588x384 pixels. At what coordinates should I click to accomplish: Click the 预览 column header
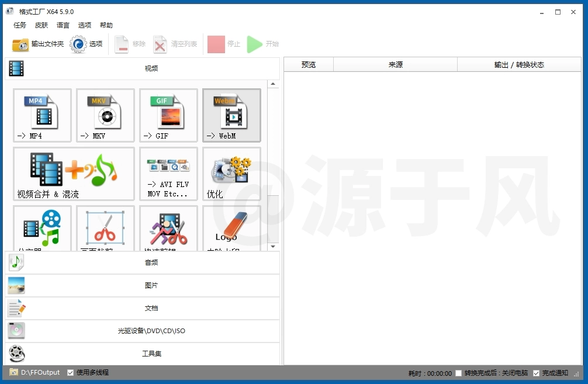309,64
